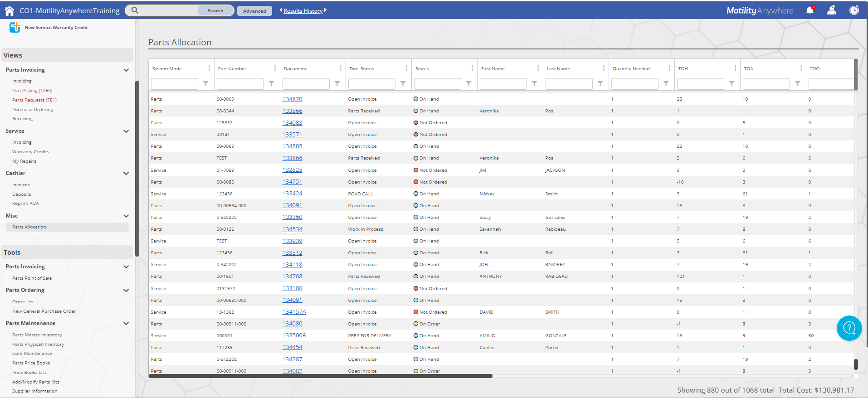Open Doc. Status column options menu
This screenshot has height=398, width=868.
(x=406, y=68)
